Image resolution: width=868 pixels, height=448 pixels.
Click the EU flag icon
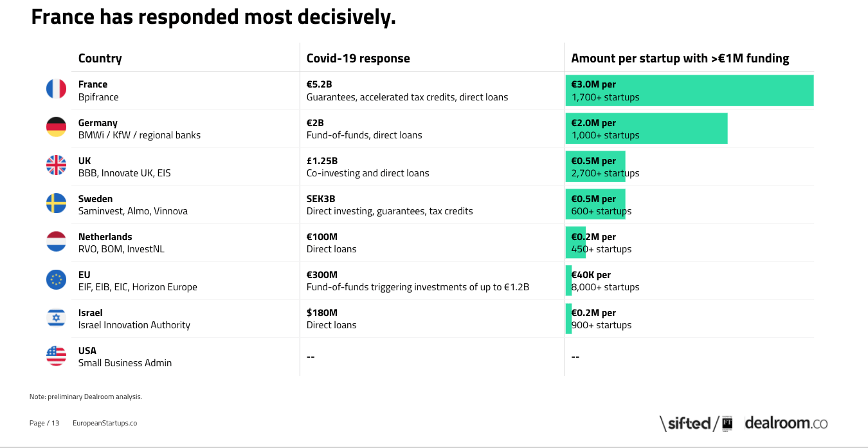pyautogui.click(x=56, y=279)
